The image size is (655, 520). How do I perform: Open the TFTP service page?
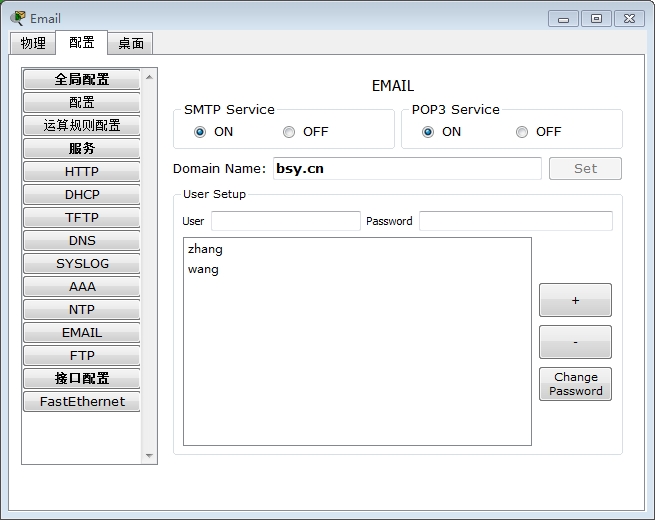(x=82, y=217)
